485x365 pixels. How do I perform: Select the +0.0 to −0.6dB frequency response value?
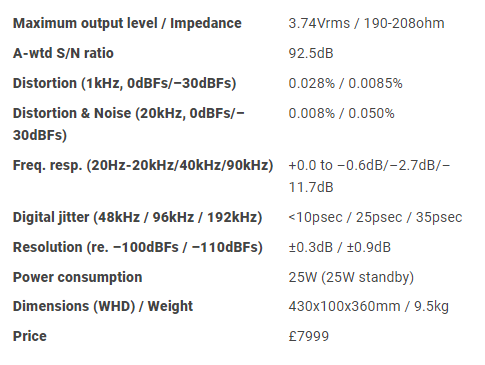coord(369,176)
